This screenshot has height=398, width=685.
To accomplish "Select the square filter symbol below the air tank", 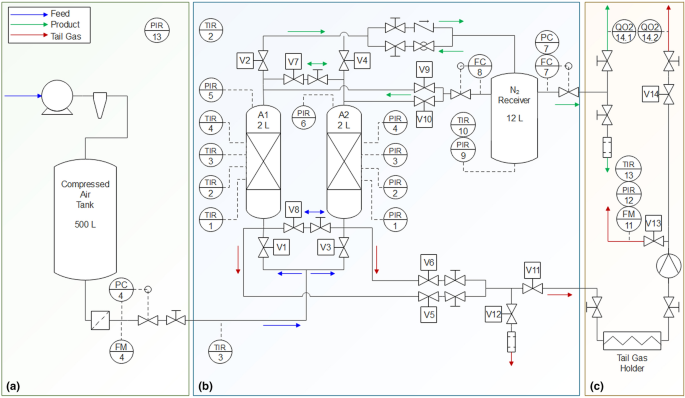I will pos(100,320).
